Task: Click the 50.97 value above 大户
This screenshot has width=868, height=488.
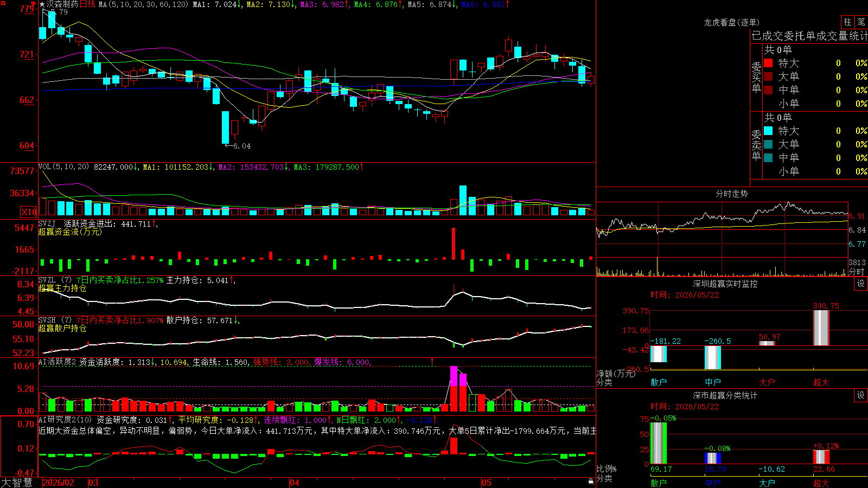Action: pos(770,337)
